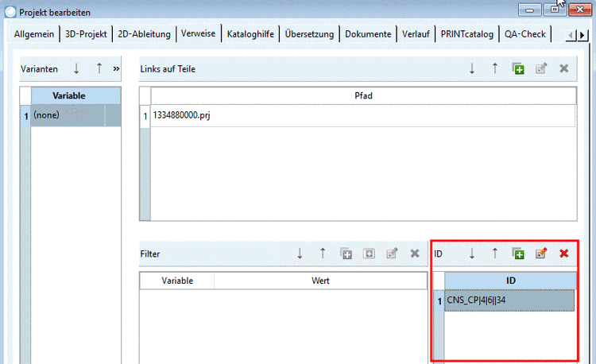Move variant up in Varianten toolbar

[x=99, y=69]
